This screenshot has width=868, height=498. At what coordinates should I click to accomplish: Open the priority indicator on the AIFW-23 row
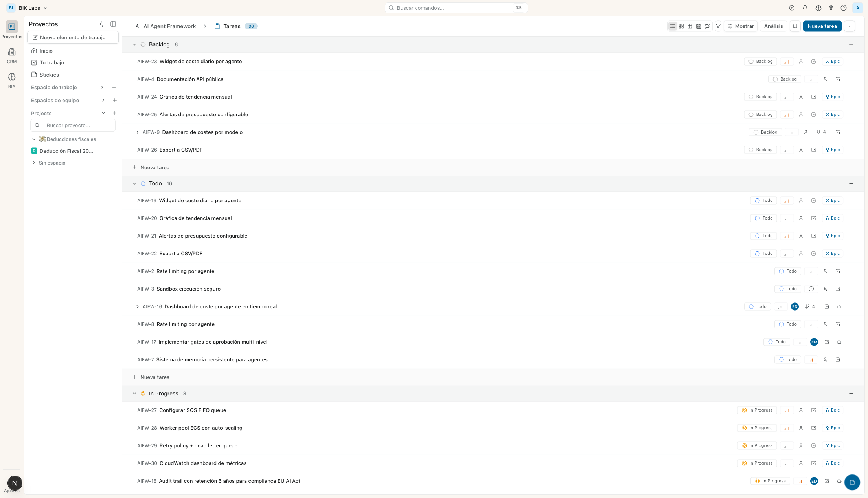787,62
